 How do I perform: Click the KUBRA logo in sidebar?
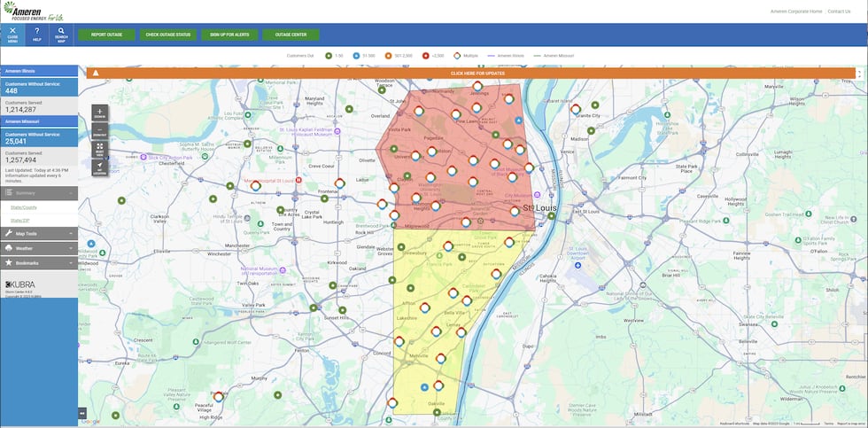(19, 284)
